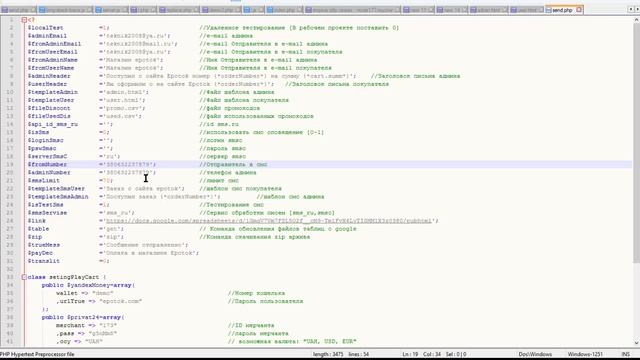Click the $smsLimit variable

44,180
